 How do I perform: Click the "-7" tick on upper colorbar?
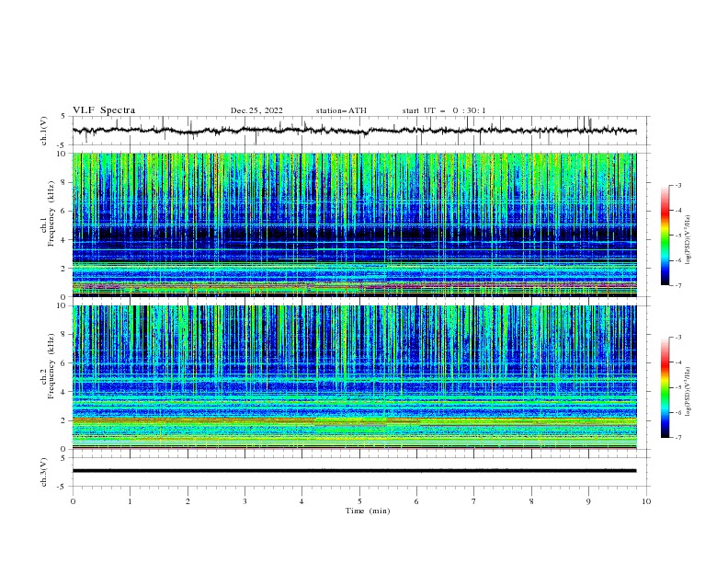(677, 285)
